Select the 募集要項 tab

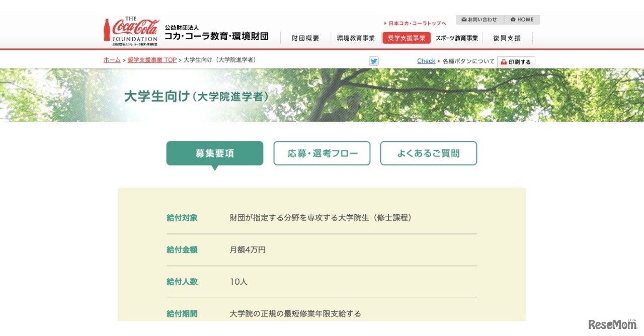point(214,153)
